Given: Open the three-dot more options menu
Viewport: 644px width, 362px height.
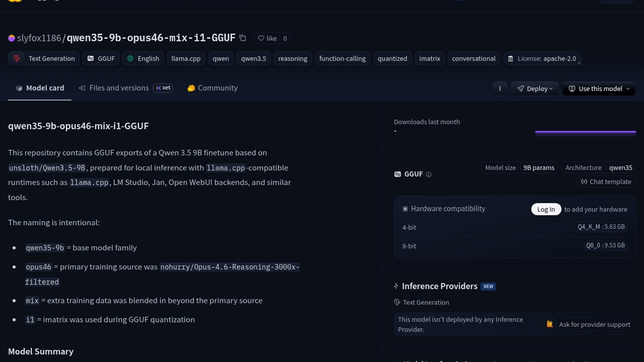Looking at the screenshot, I should pos(500,88).
